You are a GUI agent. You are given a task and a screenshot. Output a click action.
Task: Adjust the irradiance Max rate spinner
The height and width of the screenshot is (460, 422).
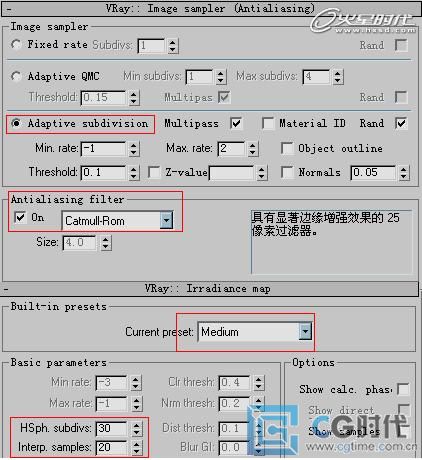click(x=136, y=404)
